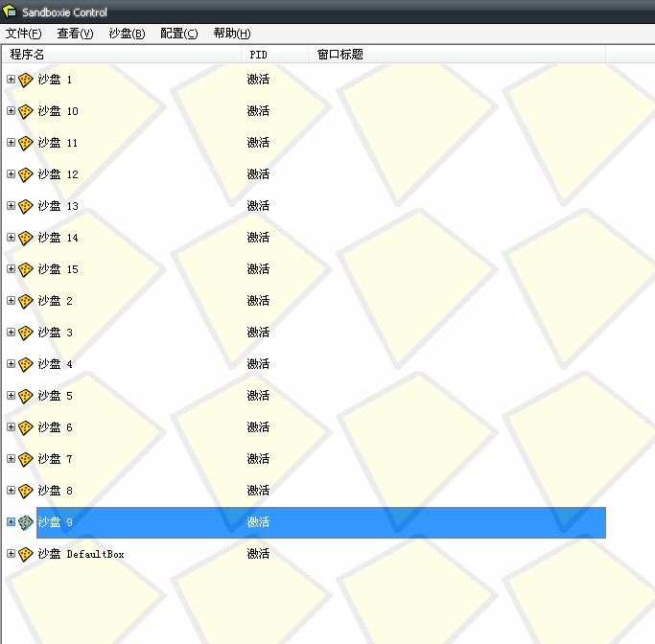Image resolution: width=655 pixels, height=644 pixels.
Task: Select the 沙盘 3 row label
Action: (55, 333)
